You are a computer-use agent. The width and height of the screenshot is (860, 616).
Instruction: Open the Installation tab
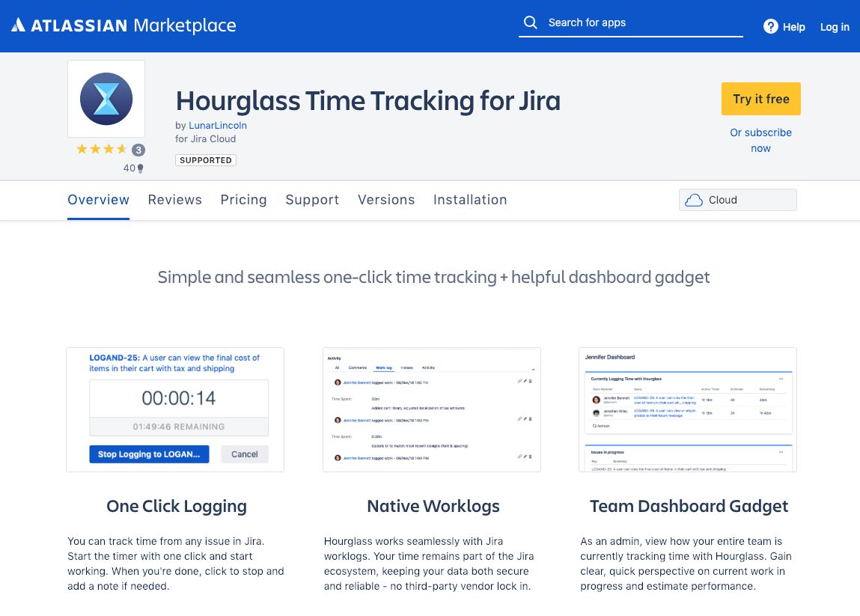(470, 200)
